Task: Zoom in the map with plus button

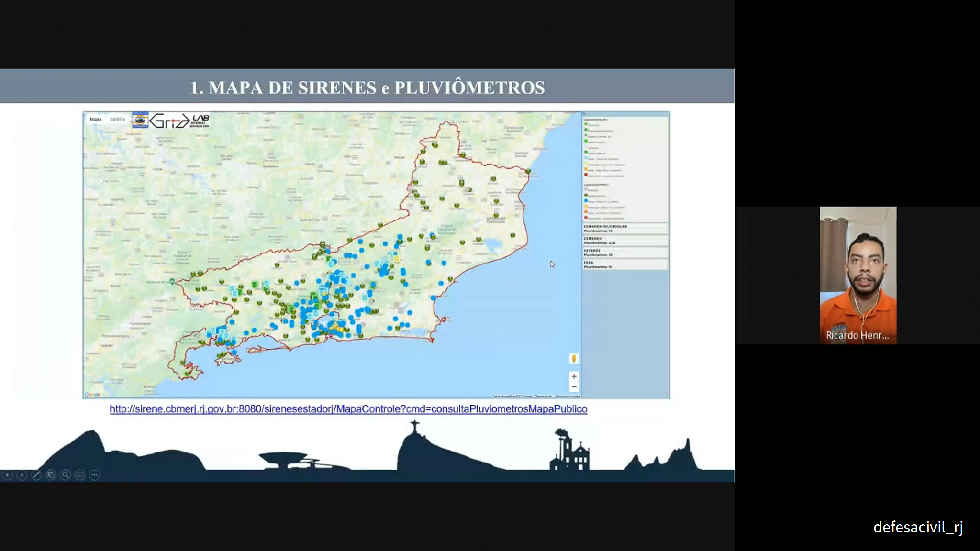Action: point(574,376)
